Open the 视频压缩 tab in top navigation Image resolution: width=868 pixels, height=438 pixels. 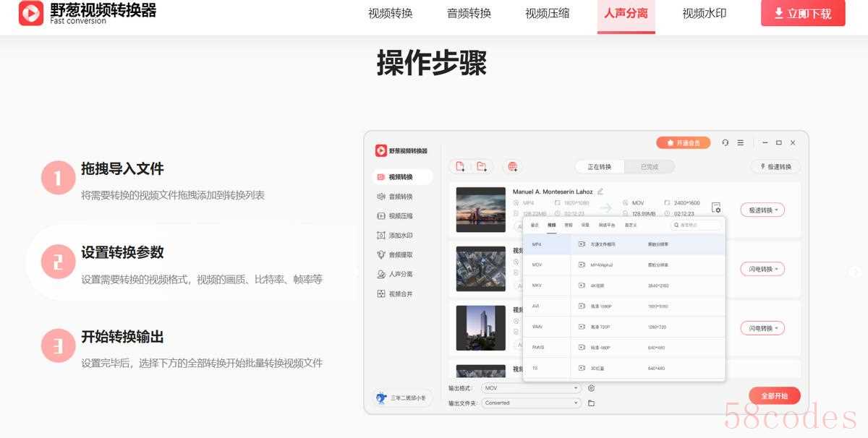click(x=547, y=13)
